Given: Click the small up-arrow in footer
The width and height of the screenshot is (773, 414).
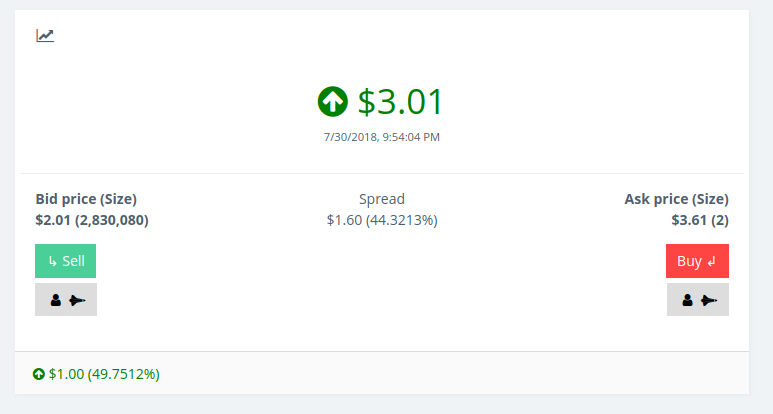Looking at the screenshot, I should point(38,374).
